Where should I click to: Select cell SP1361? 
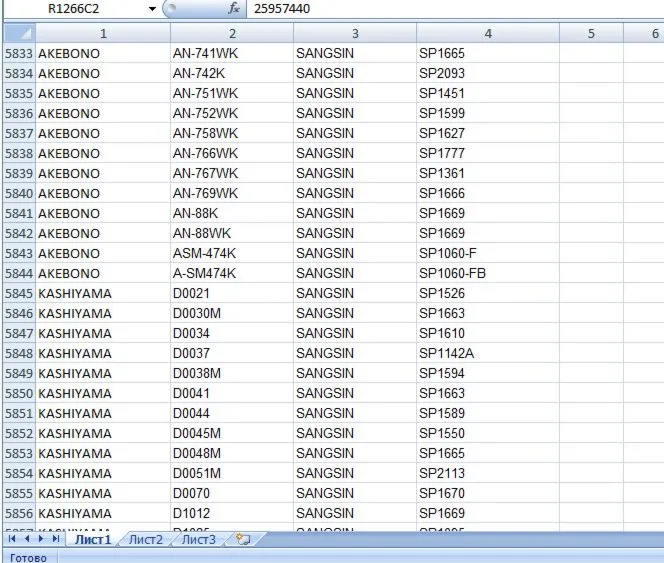[x=488, y=173]
